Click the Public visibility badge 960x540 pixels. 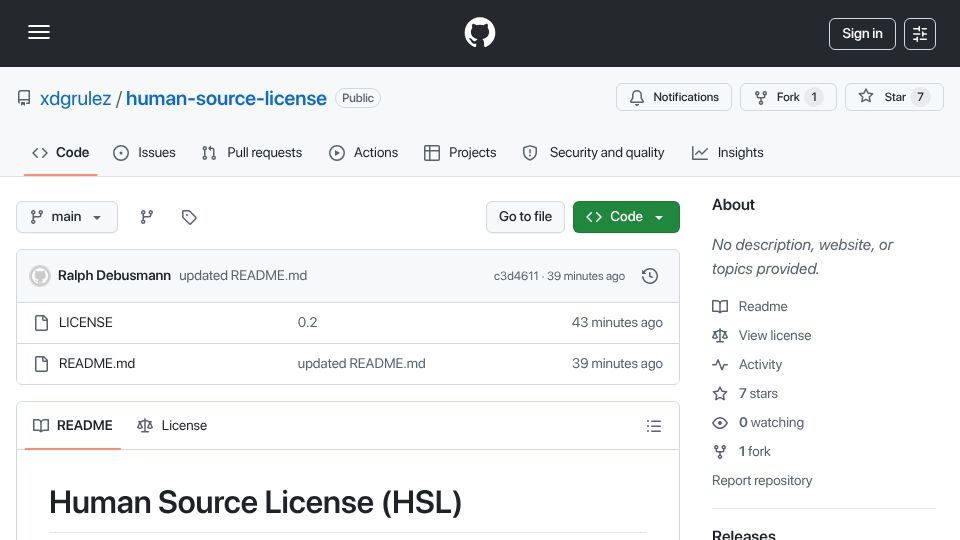[358, 98]
